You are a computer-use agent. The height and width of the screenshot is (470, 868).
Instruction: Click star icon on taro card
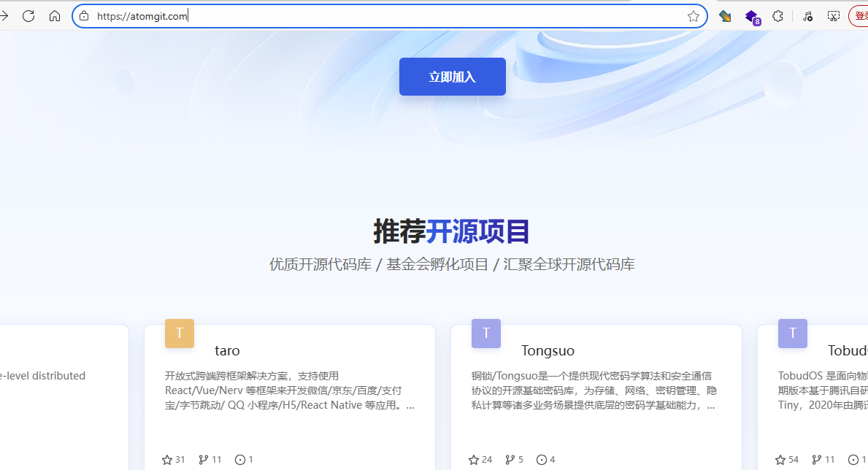tap(167, 460)
